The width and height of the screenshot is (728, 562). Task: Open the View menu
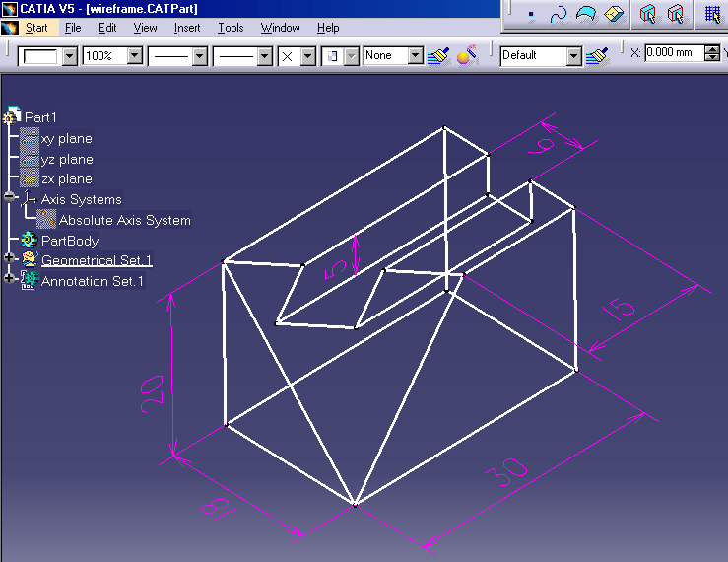pos(146,28)
